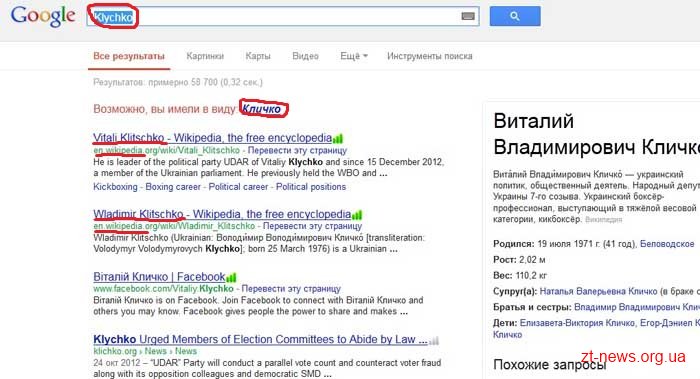Click the klichko.org › News breadcrumb

[x=145, y=351]
